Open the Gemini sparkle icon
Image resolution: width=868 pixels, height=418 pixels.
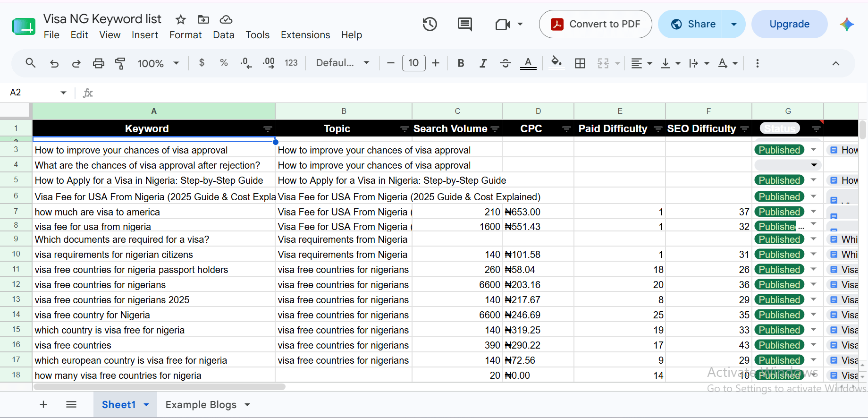(x=847, y=24)
